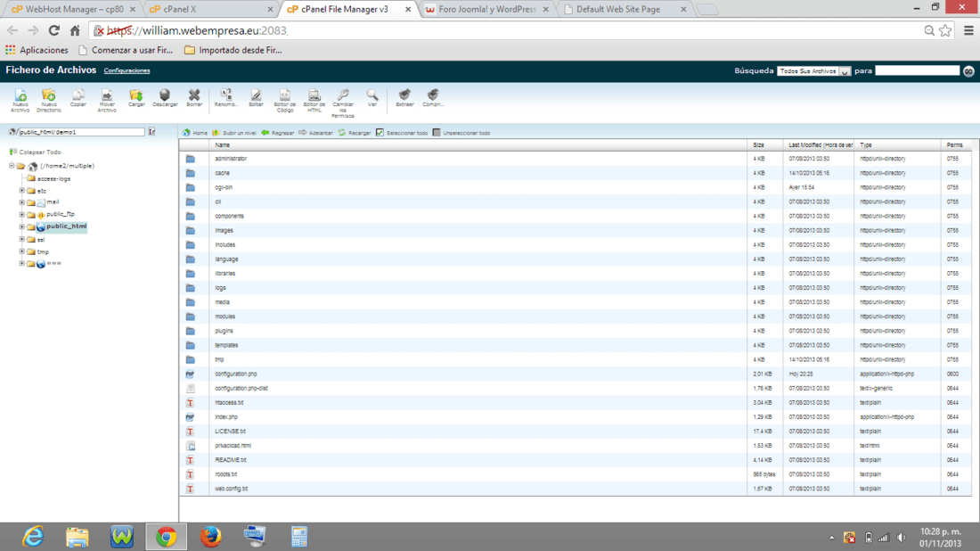This screenshot has width=980, height=551.
Task: Expand the mail folder node
Action: [22, 202]
